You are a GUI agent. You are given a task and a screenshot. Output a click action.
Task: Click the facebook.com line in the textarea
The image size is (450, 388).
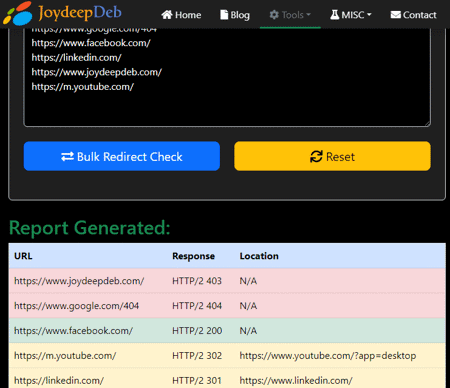point(91,43)
